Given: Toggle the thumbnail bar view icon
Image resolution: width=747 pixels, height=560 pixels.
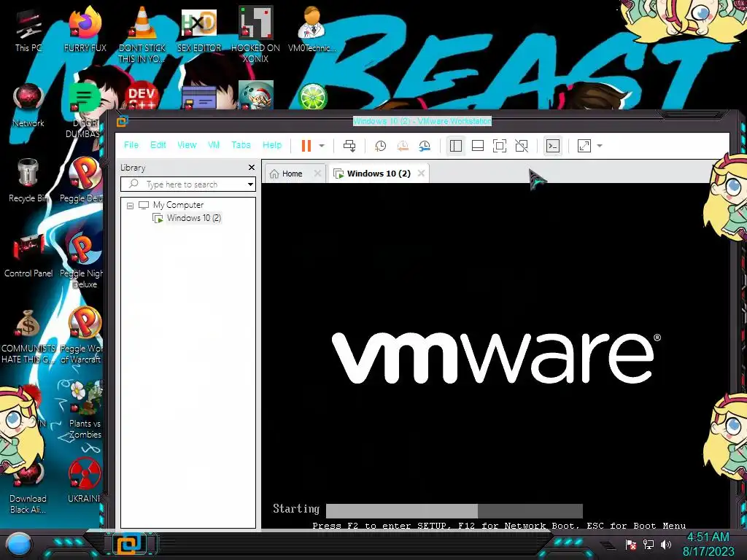Looking at the screenshot, I should pyautogui.click(x=478, y=146).
